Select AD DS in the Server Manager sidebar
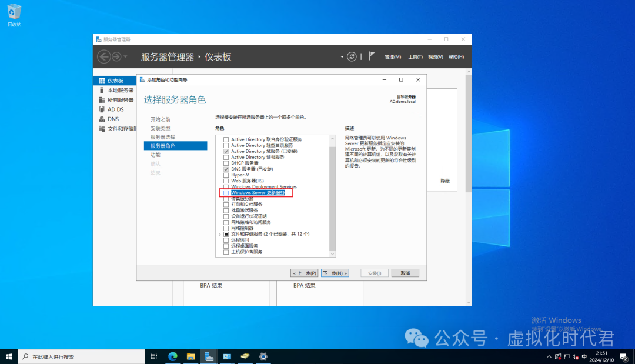 (x=115, y=109)
